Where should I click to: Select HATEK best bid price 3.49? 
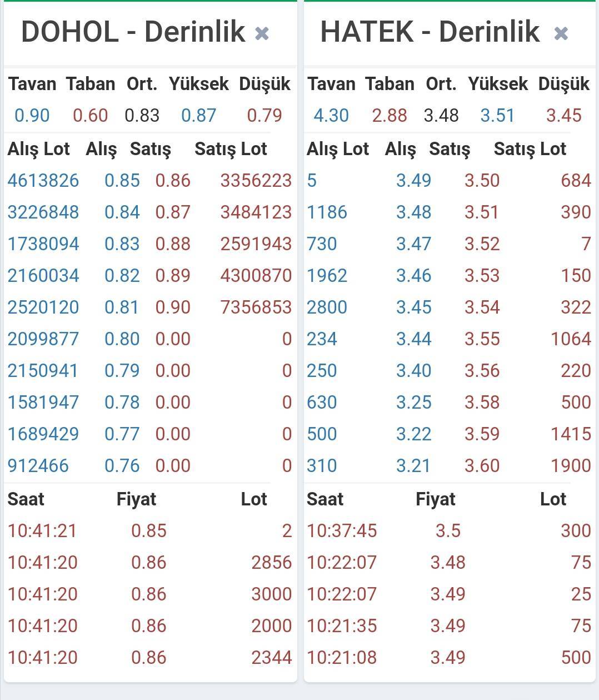pyautogui.click(x=413, y=181)
